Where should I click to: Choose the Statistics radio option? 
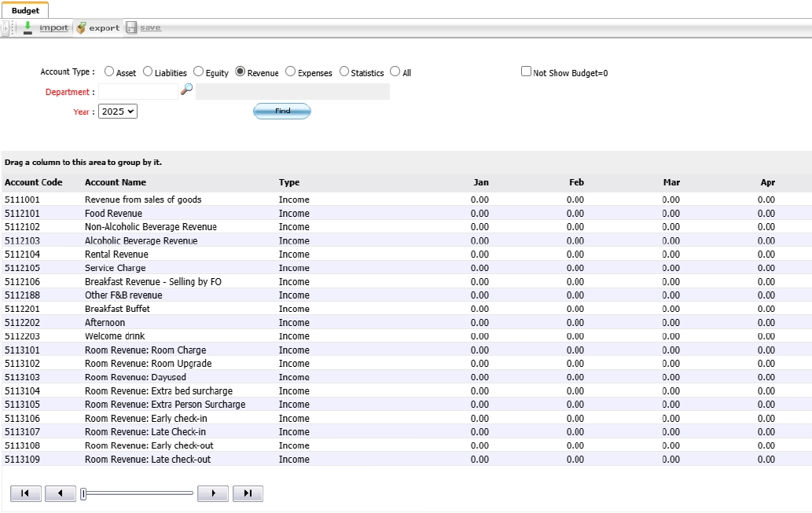click(x=344, y=71)
